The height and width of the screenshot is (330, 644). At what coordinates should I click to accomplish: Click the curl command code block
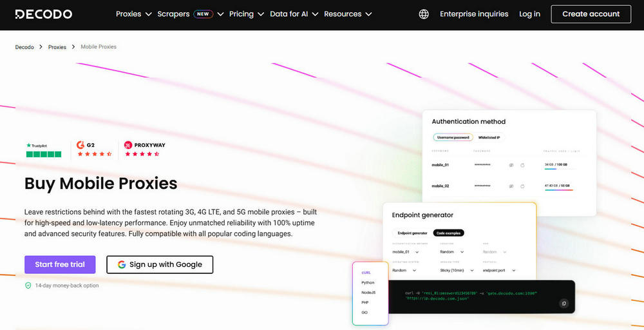click(482, 297)
